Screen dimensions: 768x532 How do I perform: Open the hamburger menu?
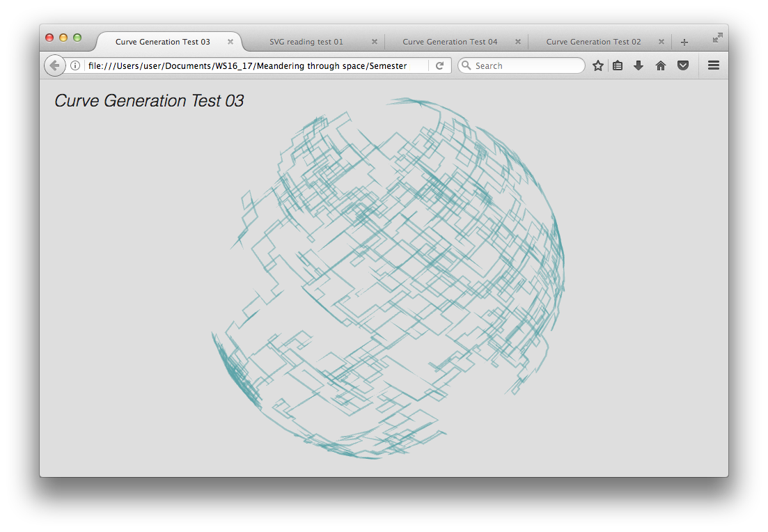(713, 65)
